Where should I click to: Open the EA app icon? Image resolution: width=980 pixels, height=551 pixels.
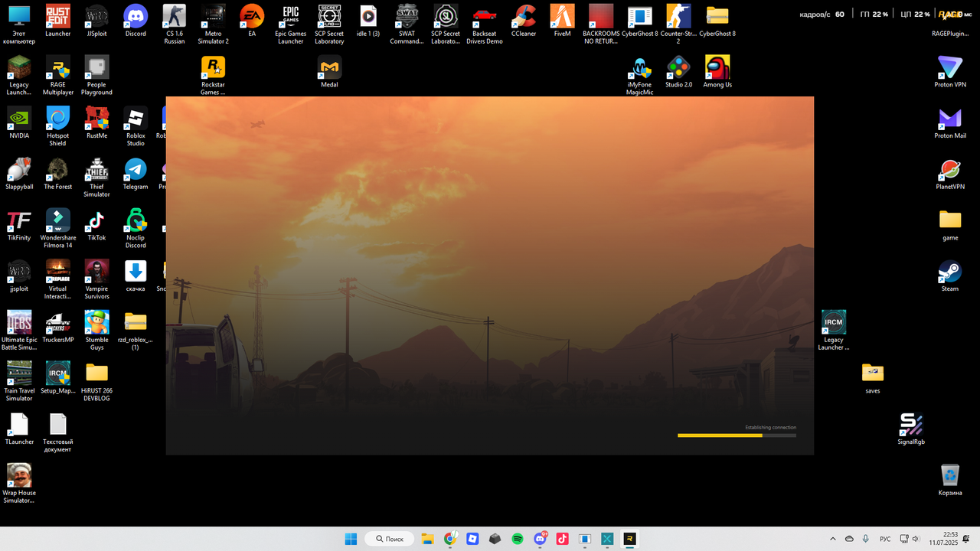pos(252,21)
